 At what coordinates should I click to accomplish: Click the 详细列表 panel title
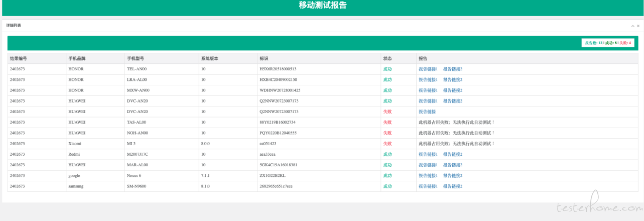click(14, 25)
